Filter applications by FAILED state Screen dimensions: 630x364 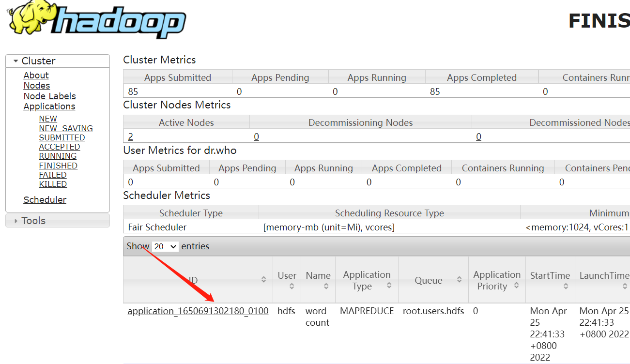coord(53,175)
